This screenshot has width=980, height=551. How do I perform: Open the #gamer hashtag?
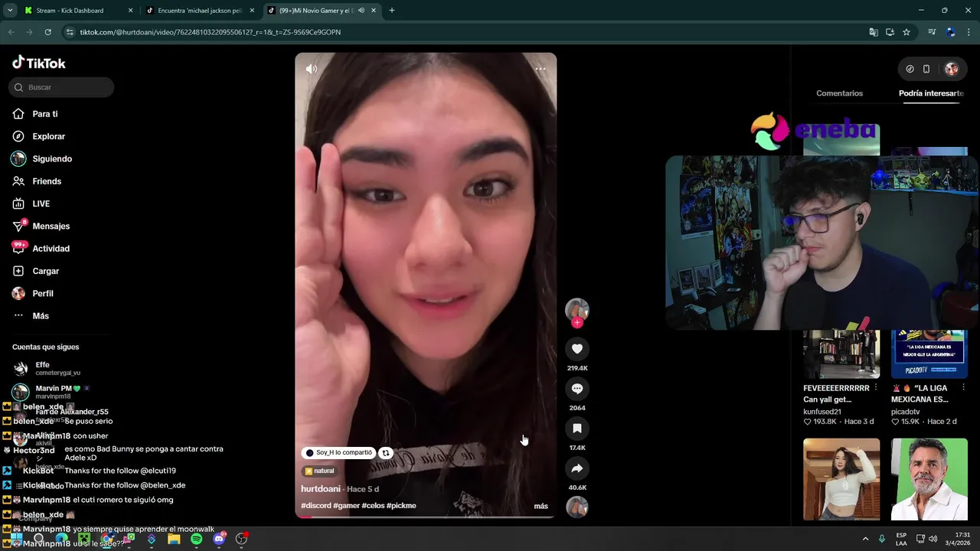346,506
